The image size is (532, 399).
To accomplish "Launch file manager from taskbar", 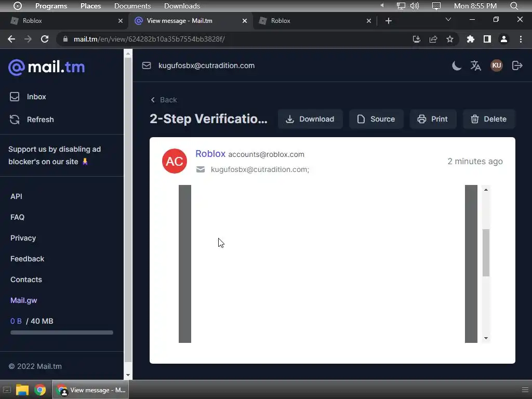I will pos(22,390).
